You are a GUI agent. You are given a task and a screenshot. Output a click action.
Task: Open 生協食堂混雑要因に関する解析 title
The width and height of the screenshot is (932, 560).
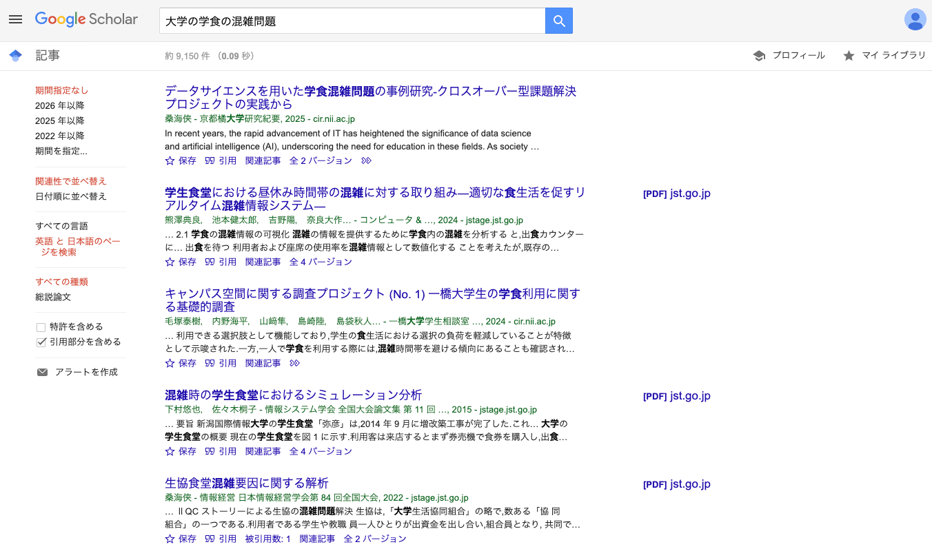(247, 483)
